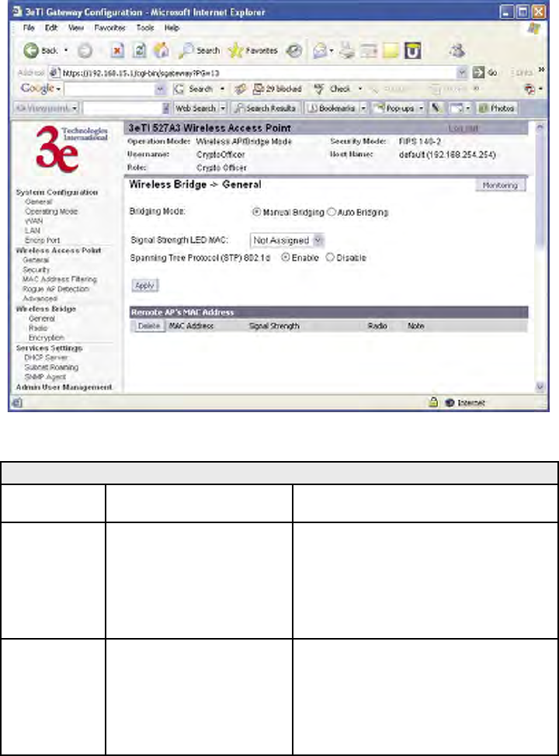
Task: Click the IE Back button
Action: click(x=40, y=50)
